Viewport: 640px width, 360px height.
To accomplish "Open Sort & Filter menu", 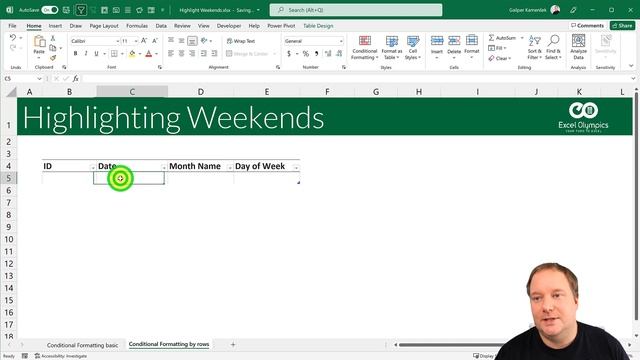I will [x=534, y=48].
